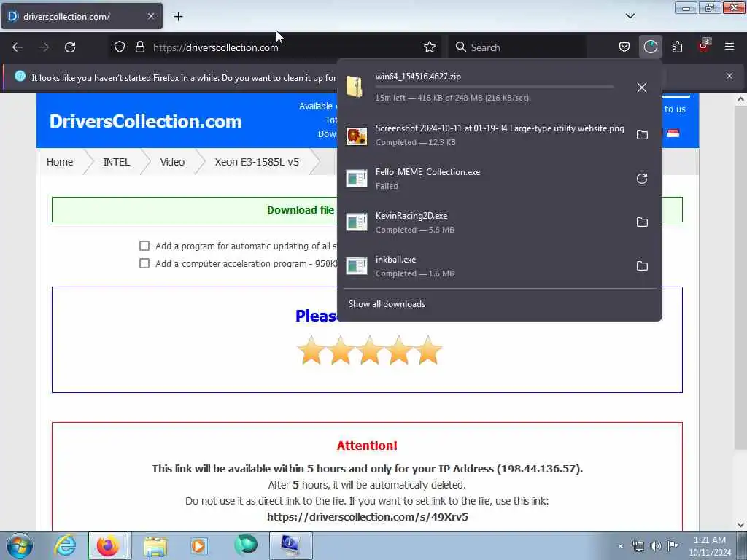The width and height of the screenshot is (747, 560).
Task: Check automatic updating program option
Action: [x=144, y=246]
